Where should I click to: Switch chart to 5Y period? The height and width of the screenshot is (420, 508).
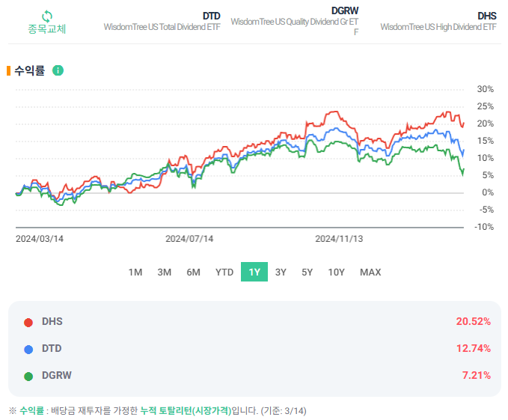(307, 273)
